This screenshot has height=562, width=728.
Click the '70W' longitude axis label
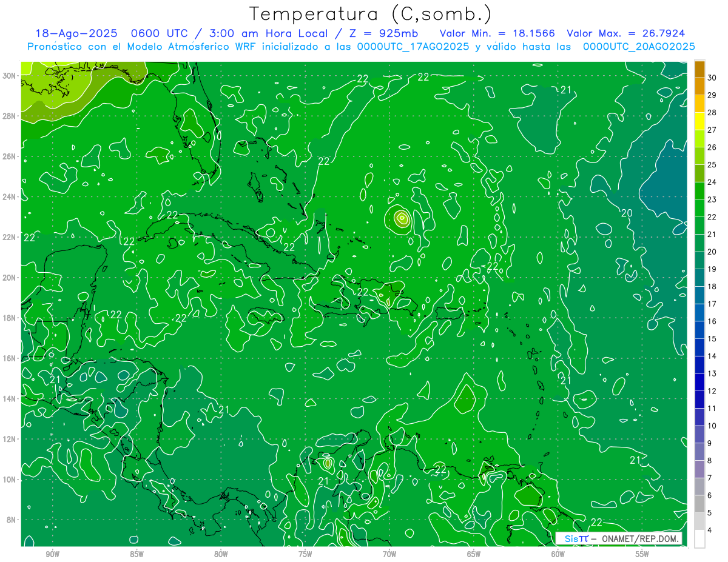(389, 554)
